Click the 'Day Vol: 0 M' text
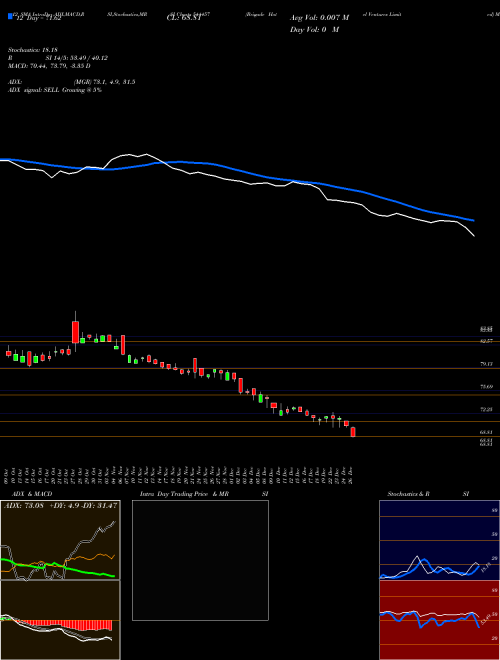 pyautogui.click(x=314, y=29)
